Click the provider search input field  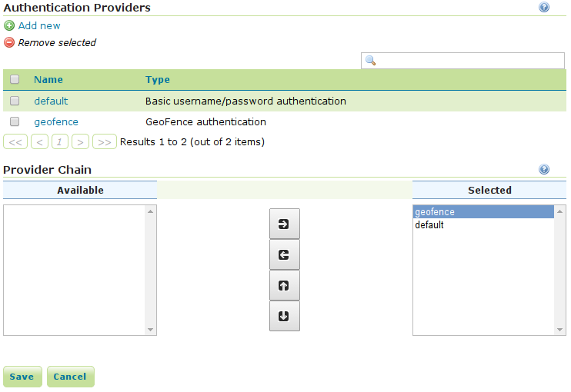coord(469,61)
